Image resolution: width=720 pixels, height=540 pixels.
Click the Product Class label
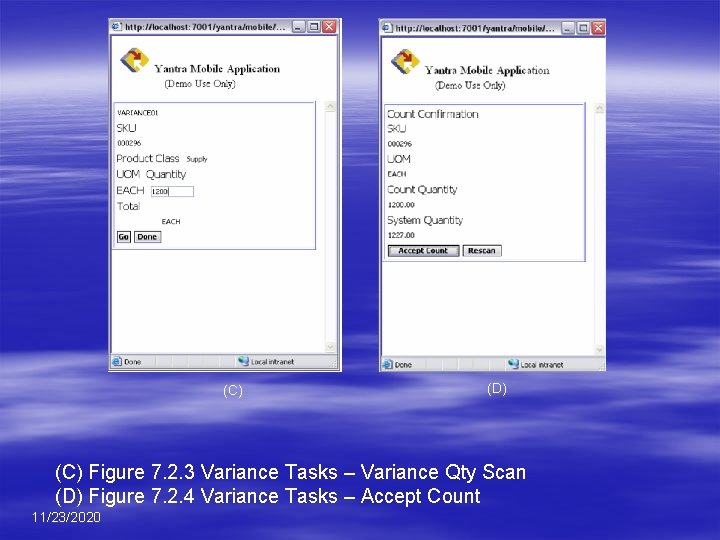(x=148, y=158)
